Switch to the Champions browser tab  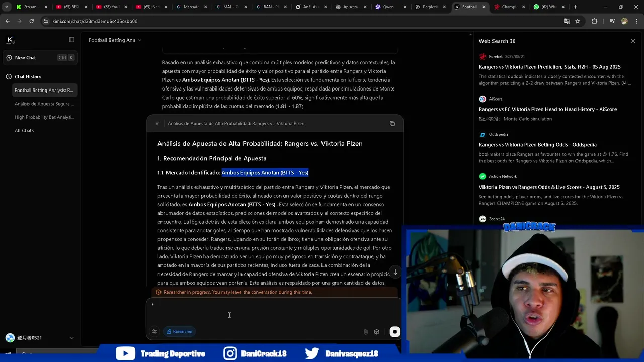pos(509,7)
